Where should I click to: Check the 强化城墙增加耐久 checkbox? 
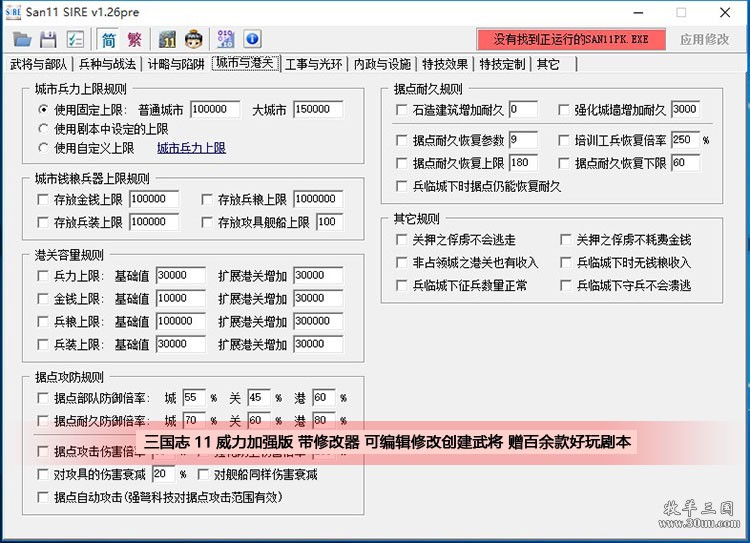pyautogui.click(x=564, y=110)
